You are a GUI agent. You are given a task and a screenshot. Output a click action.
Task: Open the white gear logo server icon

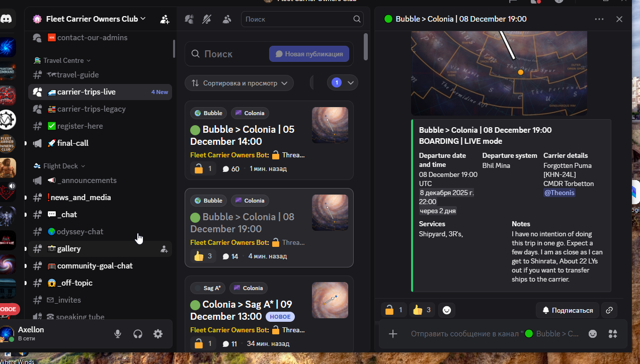coord(8,120)
